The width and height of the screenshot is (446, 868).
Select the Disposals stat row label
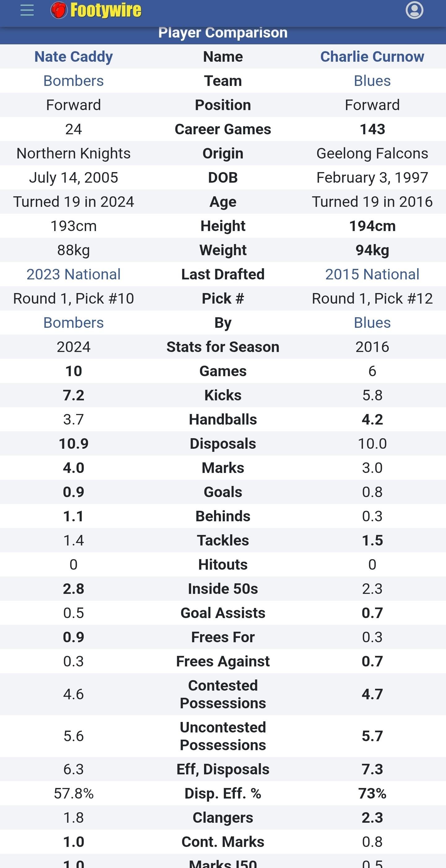click(223, 444)
